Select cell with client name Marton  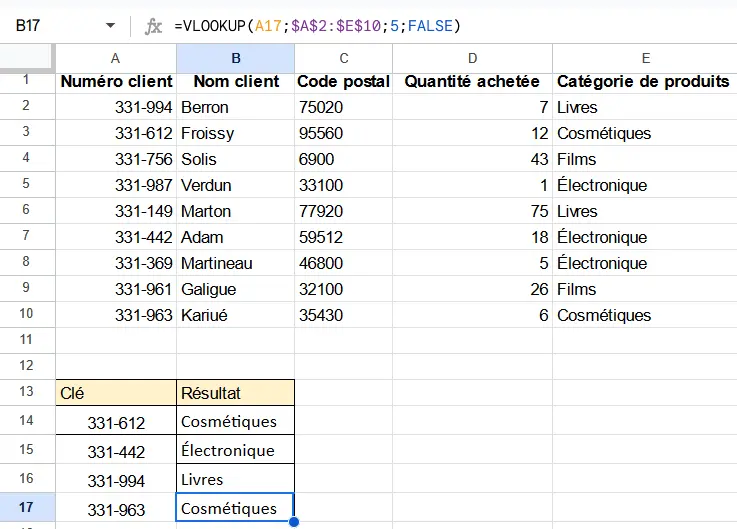[x=235, y=211]
